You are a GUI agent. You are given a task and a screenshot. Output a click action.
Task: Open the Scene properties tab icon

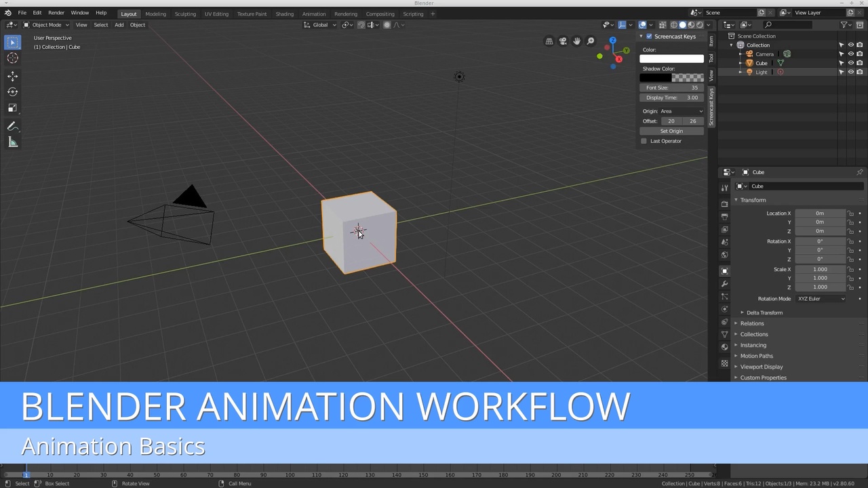[x=725, y=242]
